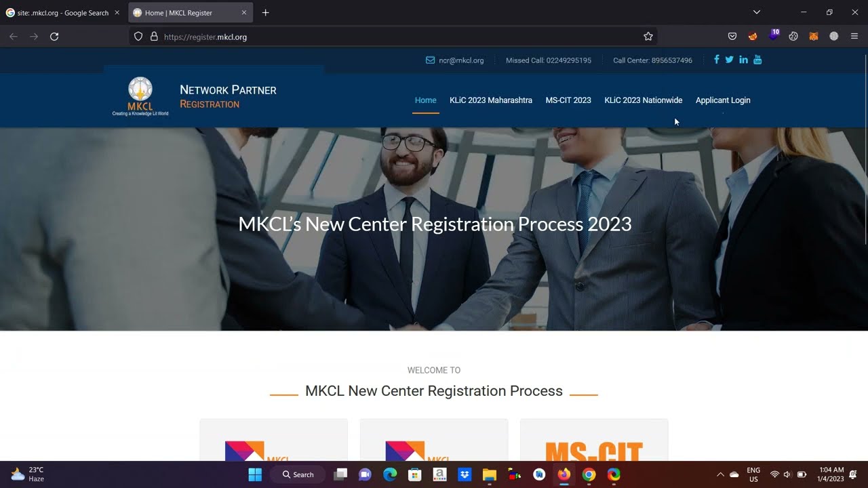
Task: Show hidden system tray icons
Action: pos(720,474)
